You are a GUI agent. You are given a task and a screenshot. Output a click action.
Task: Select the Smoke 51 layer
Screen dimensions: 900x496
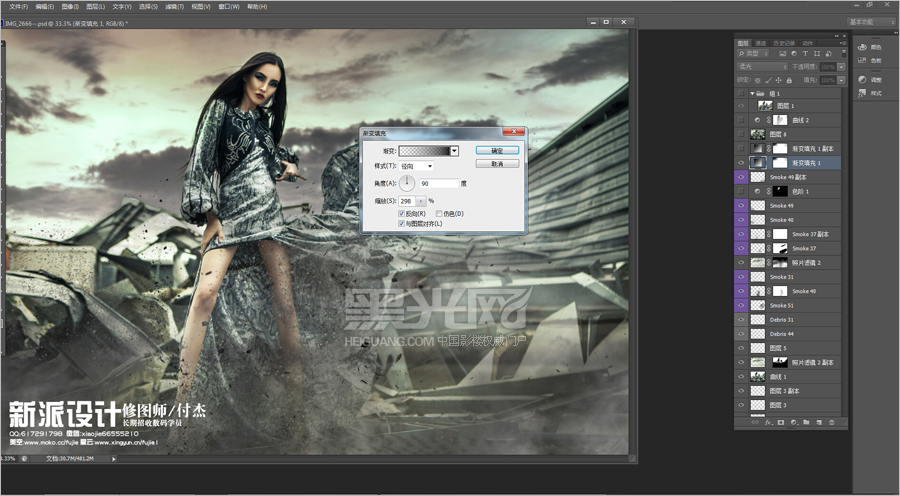coord(788,305)
